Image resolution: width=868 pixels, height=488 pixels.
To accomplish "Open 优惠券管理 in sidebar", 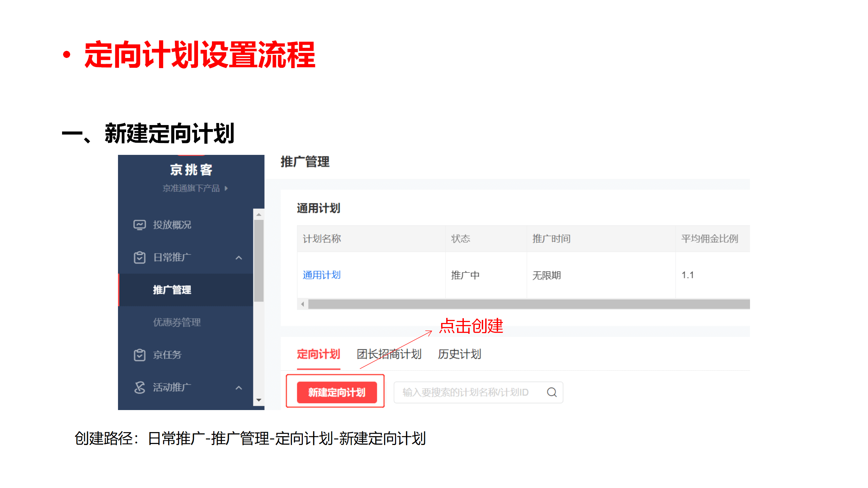I will [x=177, y=322].
